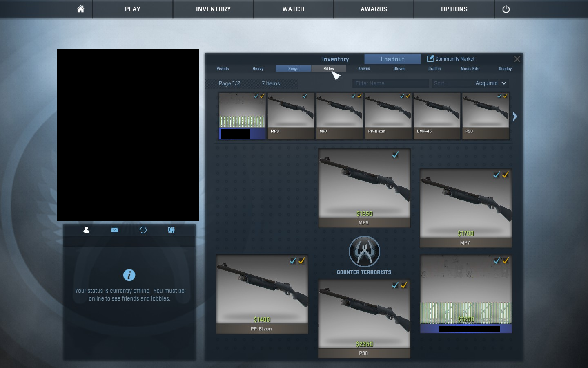Click the Counter Terrorists emblem
588x368 pixels.
coord(364,251)
